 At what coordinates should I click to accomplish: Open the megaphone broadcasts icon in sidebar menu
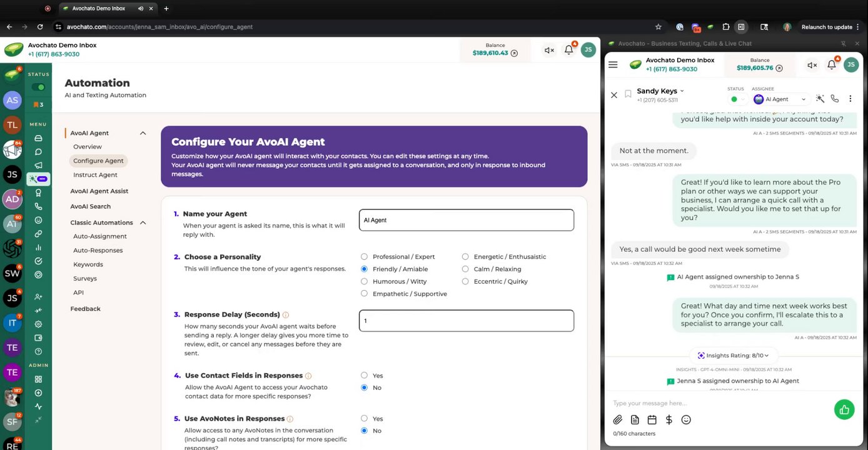point(38,166)
